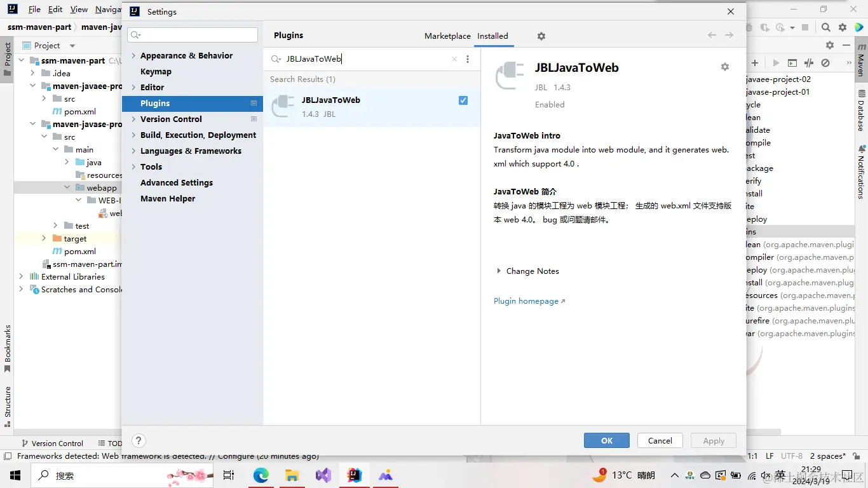
Task: Open Microsoft Edge from the taskbar
Action: (261, 475)
